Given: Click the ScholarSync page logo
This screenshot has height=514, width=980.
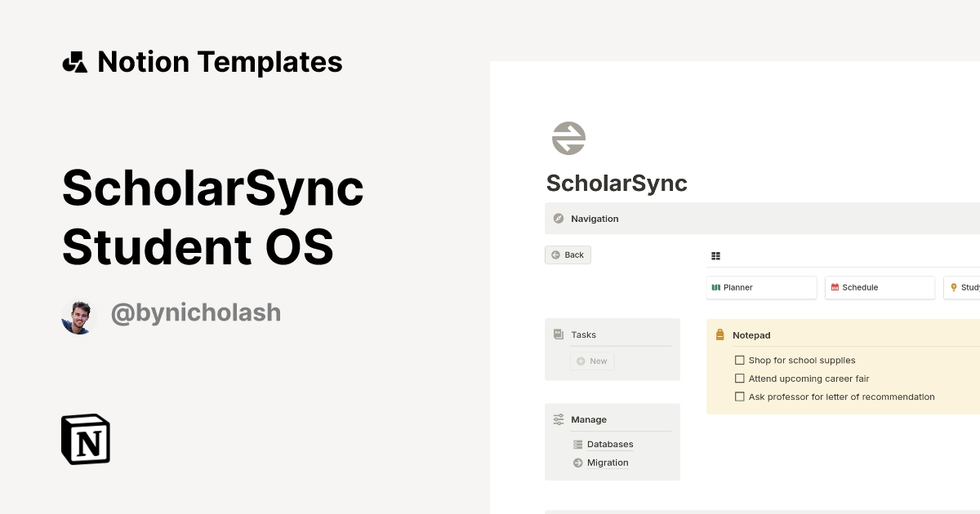Looking at the screenshot, I should click(x=568, y=137).
